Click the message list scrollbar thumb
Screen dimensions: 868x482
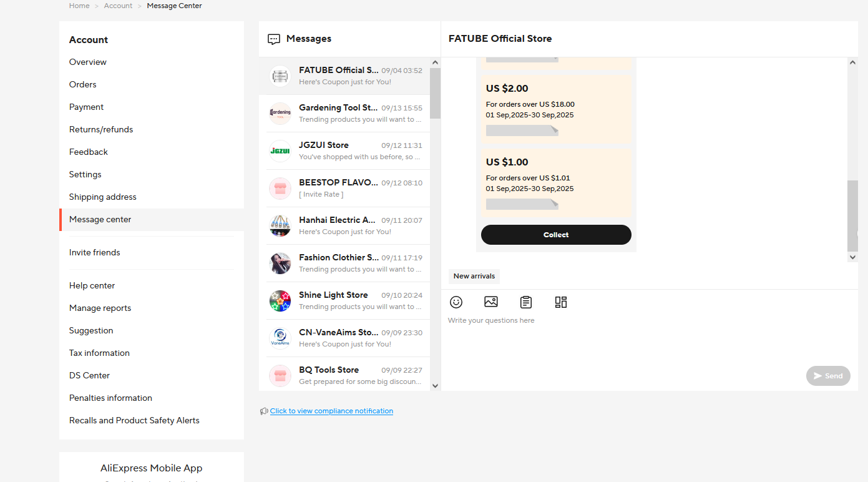pos(436,94)
